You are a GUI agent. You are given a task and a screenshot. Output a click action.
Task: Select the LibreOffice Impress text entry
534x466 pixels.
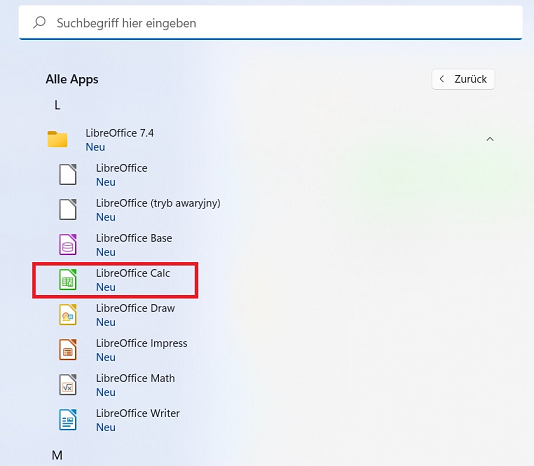142,343
